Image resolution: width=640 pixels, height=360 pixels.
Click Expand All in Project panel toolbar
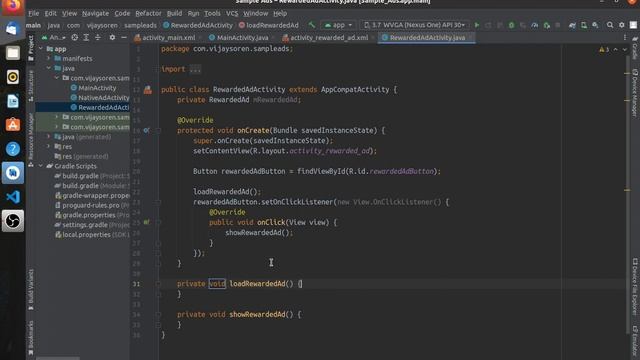[86, 38]
